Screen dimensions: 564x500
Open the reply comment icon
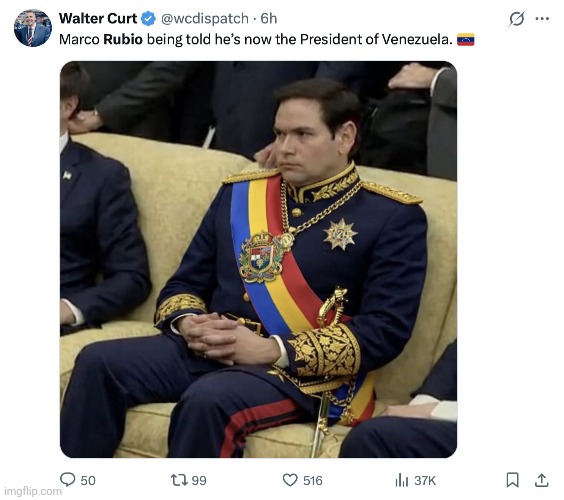[x=67, y=479]
